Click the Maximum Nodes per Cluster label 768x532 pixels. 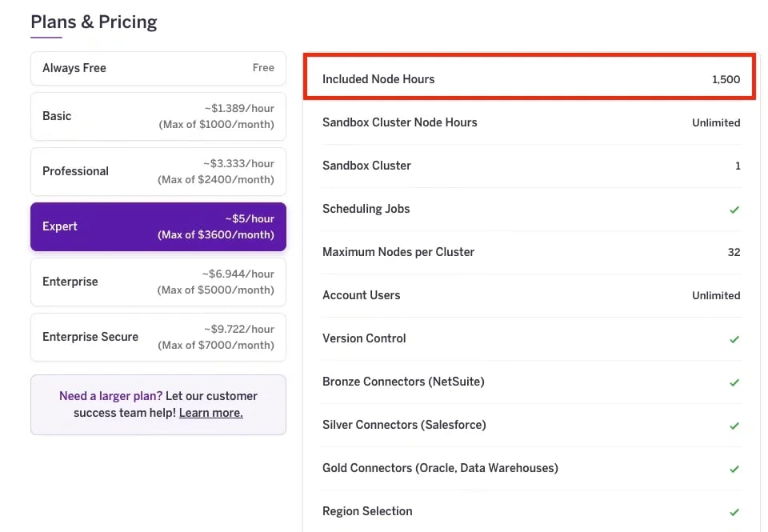[x=398, y=252]
